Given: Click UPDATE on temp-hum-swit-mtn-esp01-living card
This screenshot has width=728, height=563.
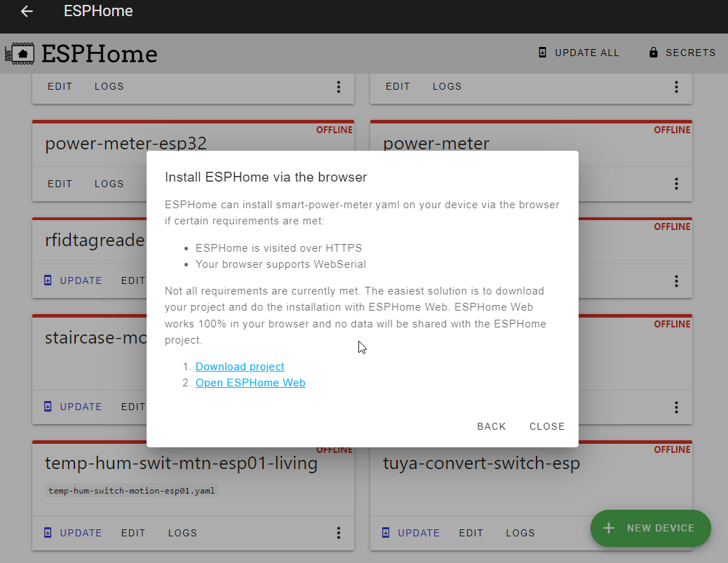Looking at the screenshot, I should click(x=81, y=533).
